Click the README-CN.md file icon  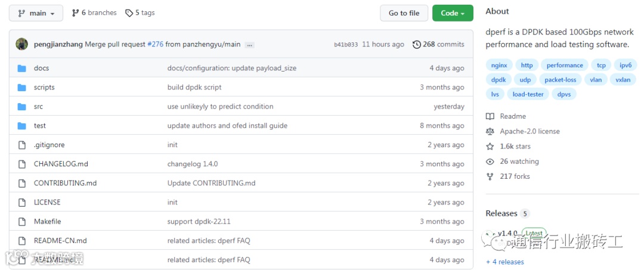22,241
